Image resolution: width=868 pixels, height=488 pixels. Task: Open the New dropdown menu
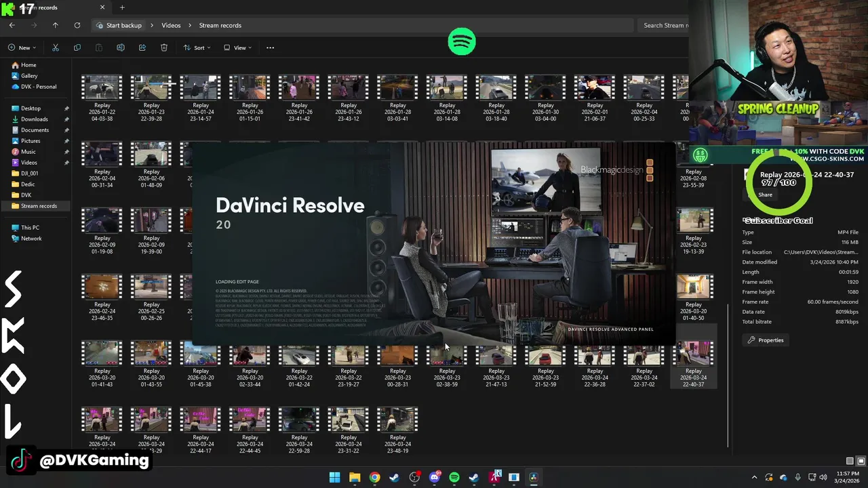click(22, 47)
